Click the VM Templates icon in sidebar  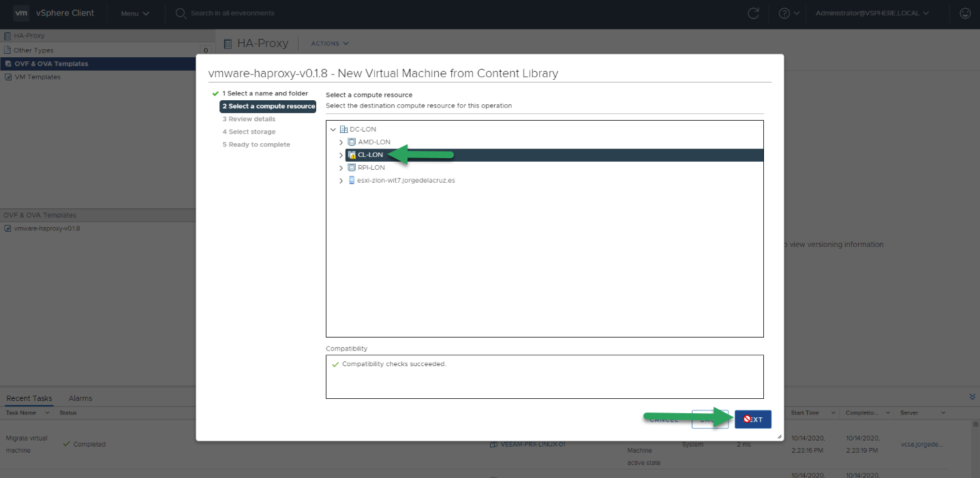click(x=7, y=77)
